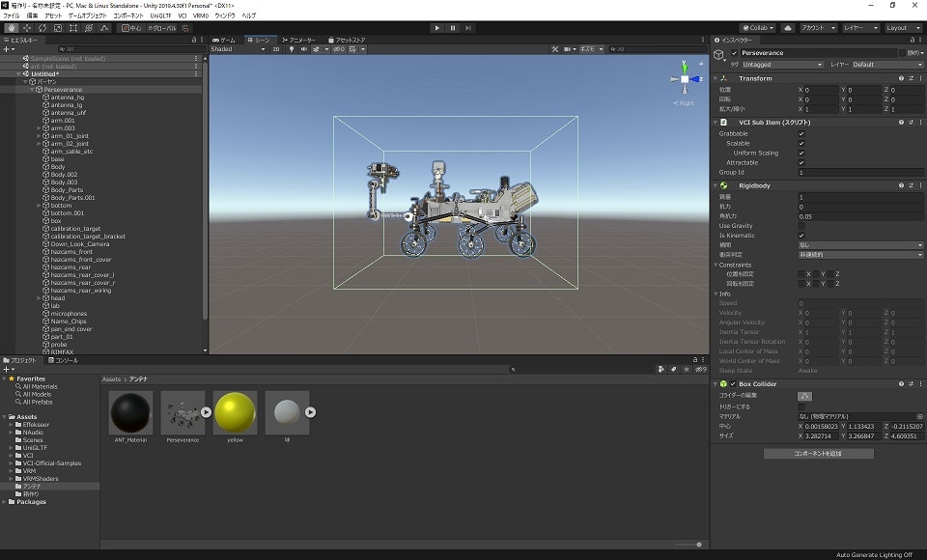Open the Shaded draw mode dropdown
Viewport: 927px width, 560px height.
237,48
